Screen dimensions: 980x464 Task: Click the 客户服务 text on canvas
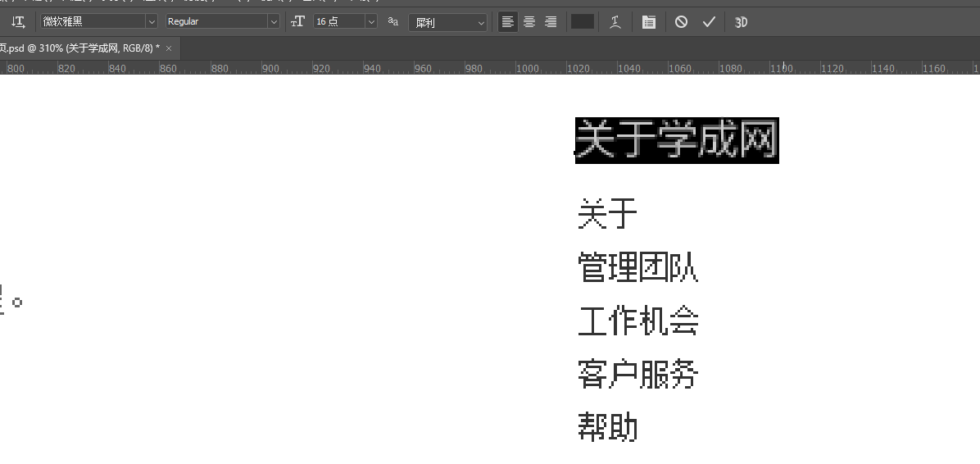[638, 374]
